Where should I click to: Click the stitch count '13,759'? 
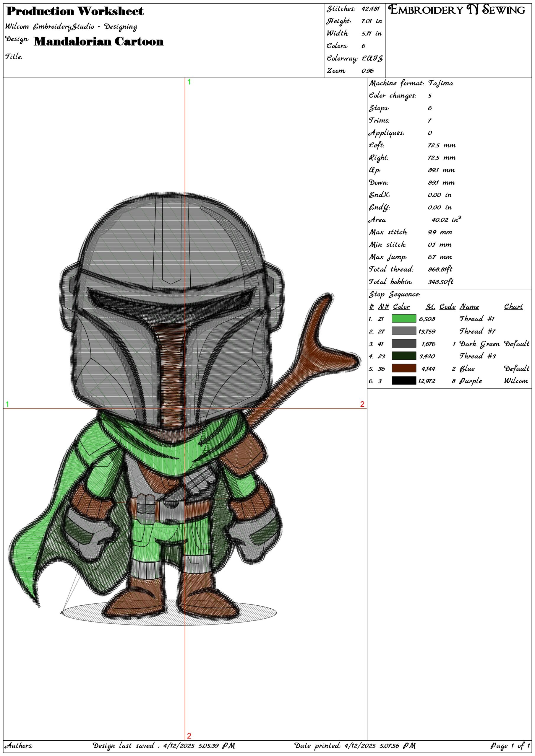(427, 331)
